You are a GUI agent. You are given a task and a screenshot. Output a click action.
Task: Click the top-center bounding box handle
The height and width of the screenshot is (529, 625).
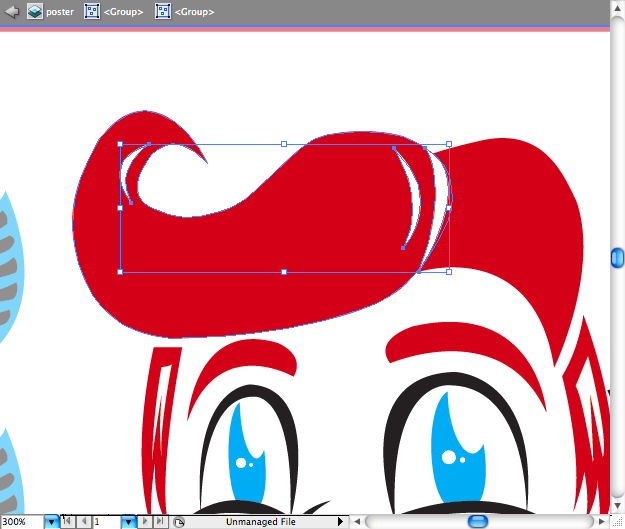coord(284,144)
